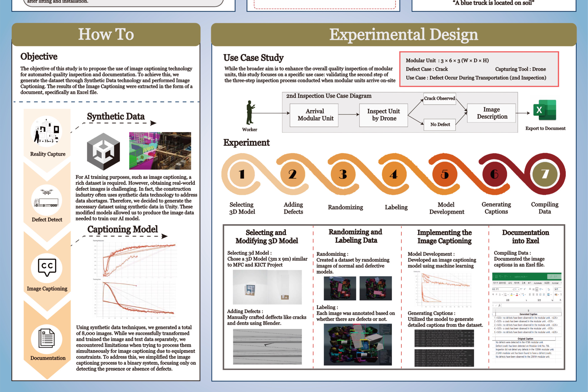This screenshot has height=392, width=588.
Task: Click the Reality Capture illustration icon
Action: point(46,131)
